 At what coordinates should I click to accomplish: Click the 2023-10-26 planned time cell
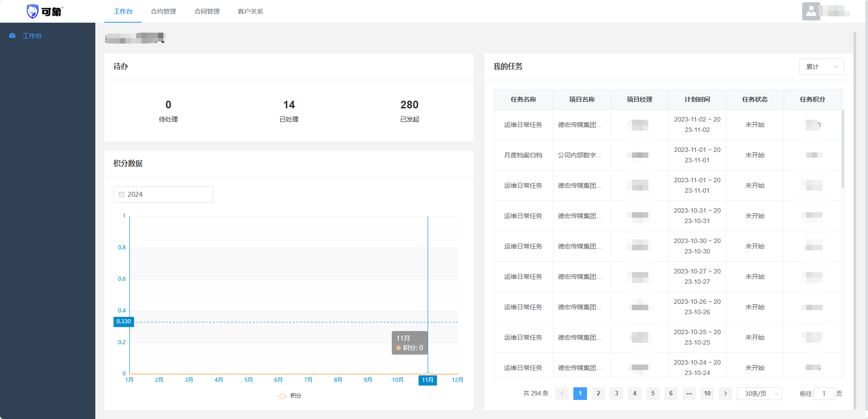(x=697, y=307)
